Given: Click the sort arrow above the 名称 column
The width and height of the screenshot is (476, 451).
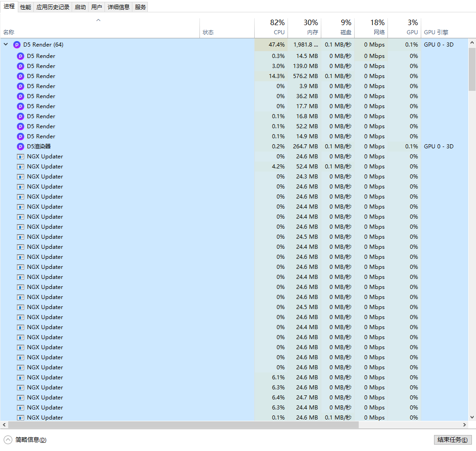Looking at the screenshot, I should 98,20.
